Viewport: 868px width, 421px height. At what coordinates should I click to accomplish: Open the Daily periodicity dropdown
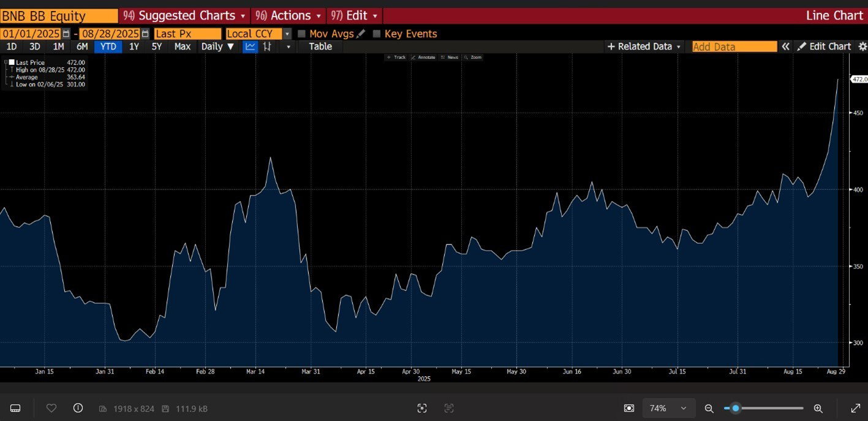click(x=217, y=47)
